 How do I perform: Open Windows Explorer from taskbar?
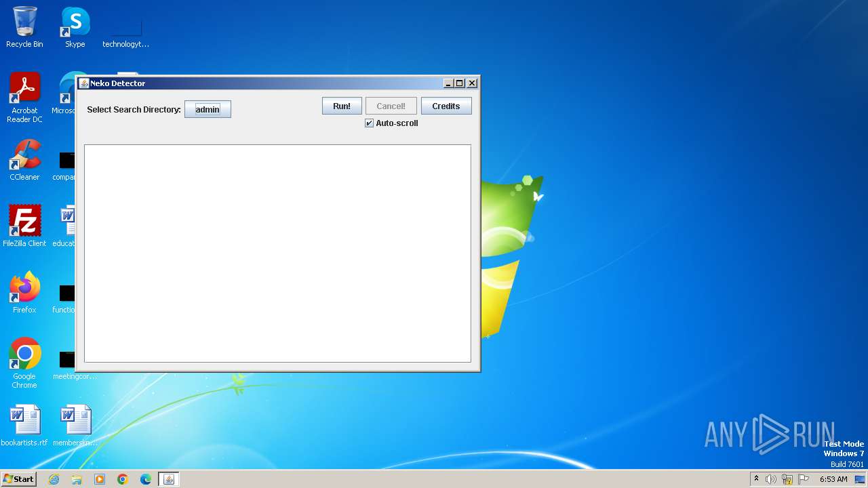click(x=77, y=479)
